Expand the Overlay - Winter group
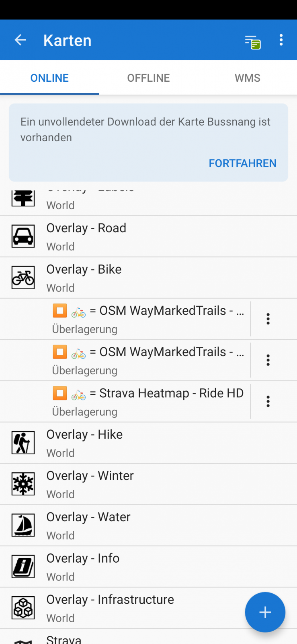Viewport: 297px width, 644px height. click(149, 484)
